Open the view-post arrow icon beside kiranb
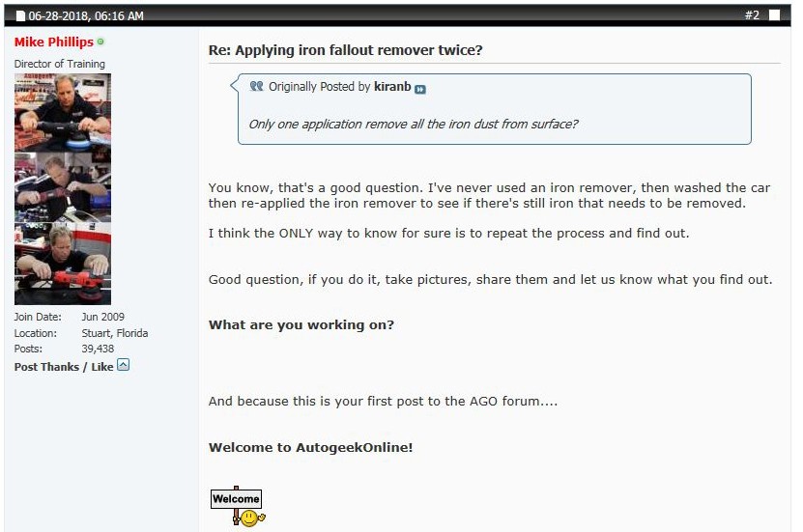Screen dimensions: 803x532 click(420, 90)
